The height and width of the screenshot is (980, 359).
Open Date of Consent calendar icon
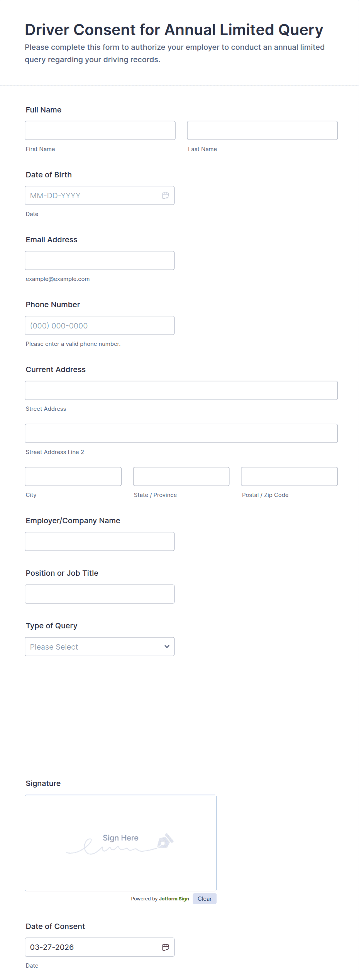click(165, 947)
